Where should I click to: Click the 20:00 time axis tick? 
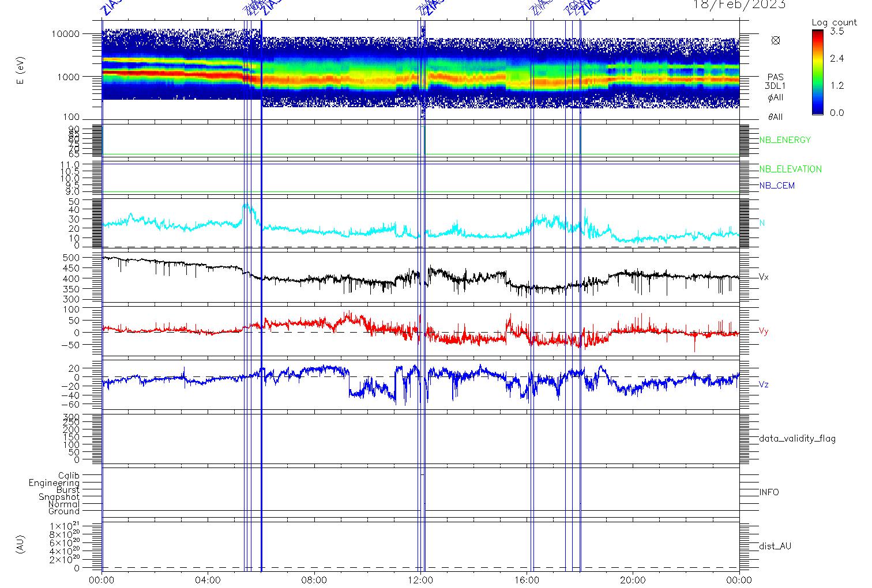coord(633,580)
